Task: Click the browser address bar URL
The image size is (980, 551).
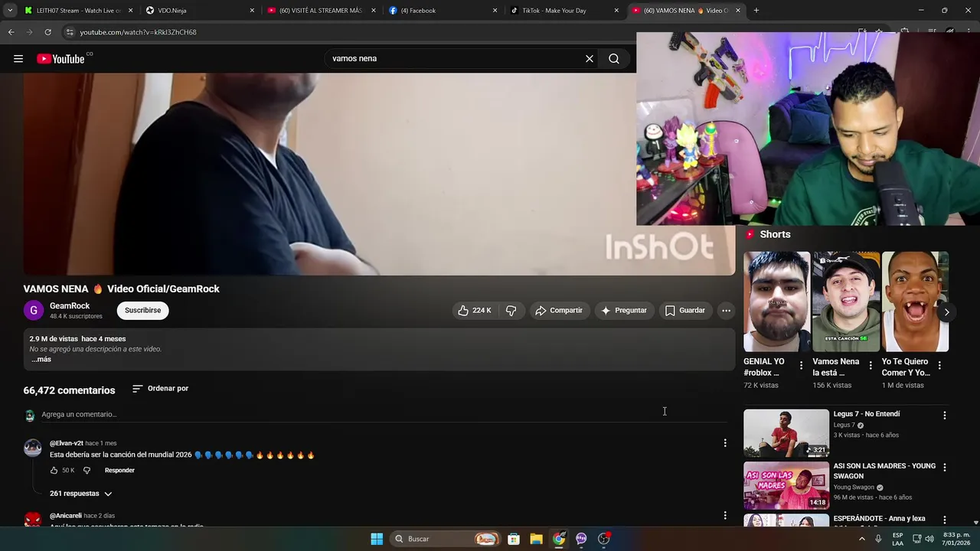Action: [x=138, y=32]
